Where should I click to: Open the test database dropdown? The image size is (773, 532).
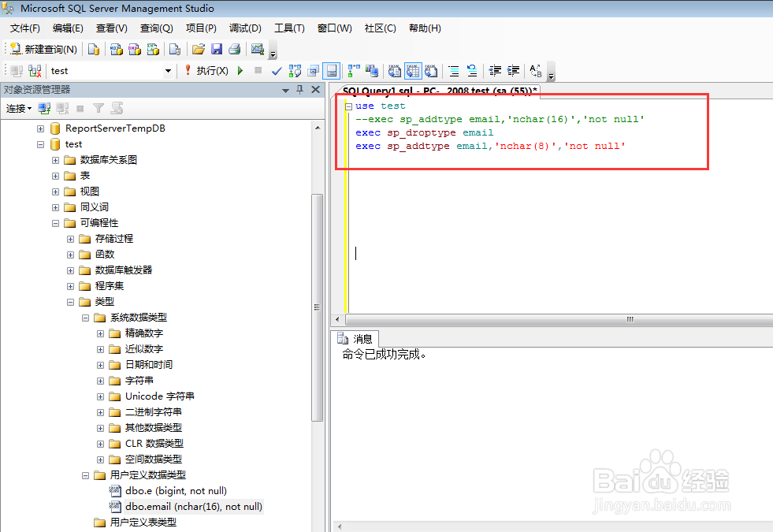pos(168,71)
